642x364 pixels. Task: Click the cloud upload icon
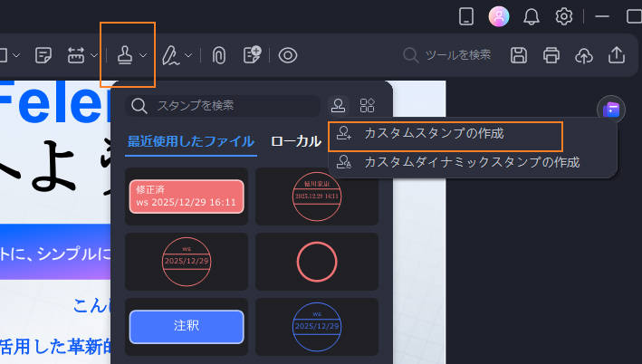584,55
